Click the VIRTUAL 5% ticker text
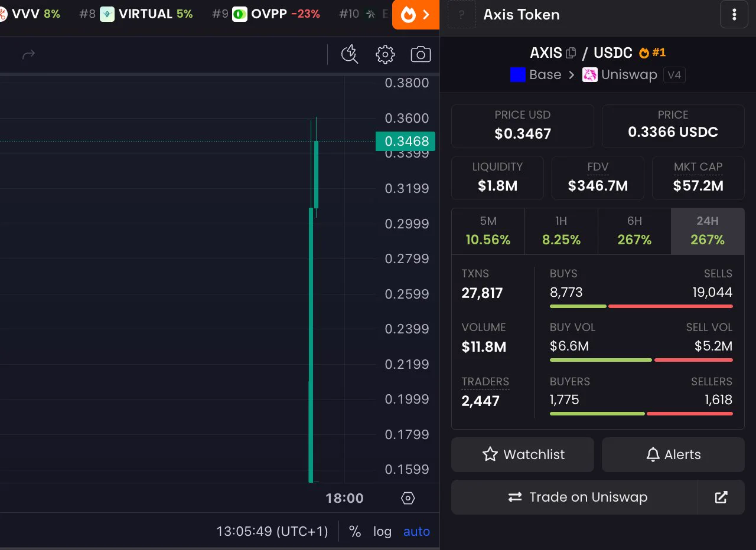 (156, 14)
